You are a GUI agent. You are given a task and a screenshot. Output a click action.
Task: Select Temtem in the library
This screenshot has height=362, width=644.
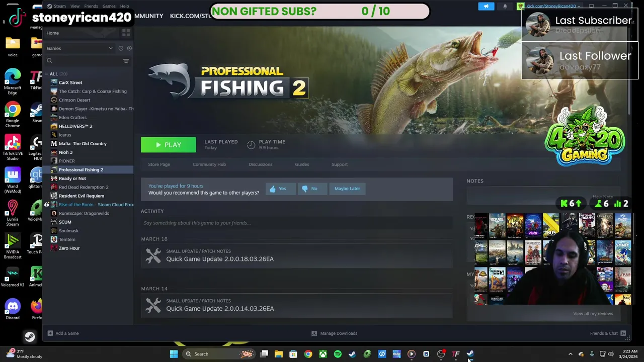[67, 239]
